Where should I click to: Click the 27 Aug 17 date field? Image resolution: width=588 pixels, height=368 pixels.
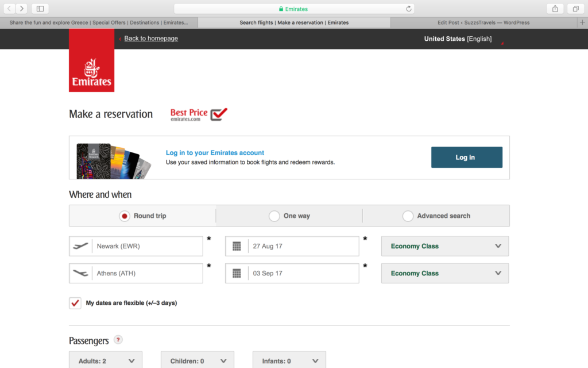(x=292, y=246)
